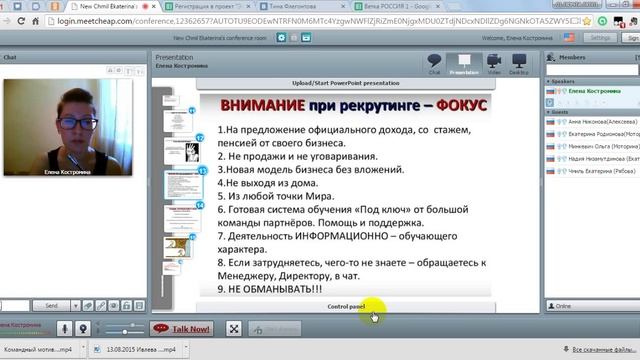This screenshot has height=360, width=640.
Task: Select guest Анна Никонова(Алексеева)
Action: tap(602, 122)
